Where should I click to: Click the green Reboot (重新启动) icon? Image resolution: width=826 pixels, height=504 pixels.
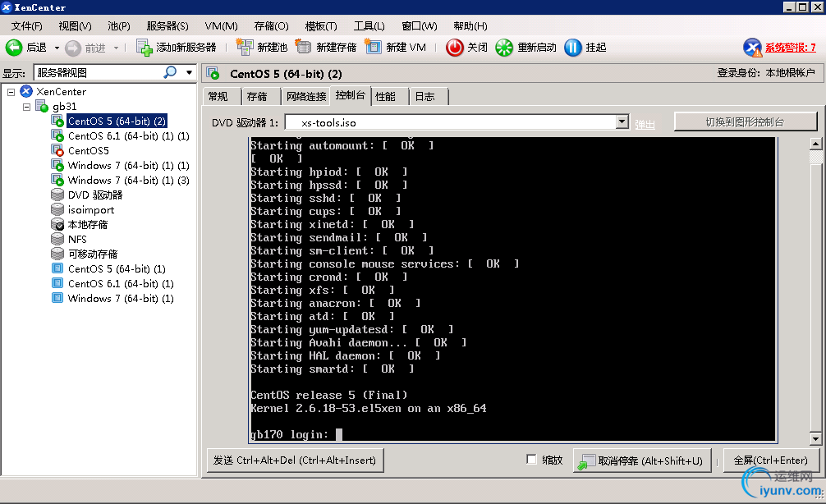[504, 48]
